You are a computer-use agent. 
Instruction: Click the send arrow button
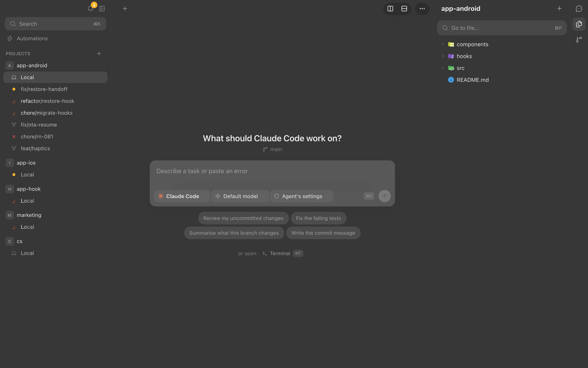[384, 196]
